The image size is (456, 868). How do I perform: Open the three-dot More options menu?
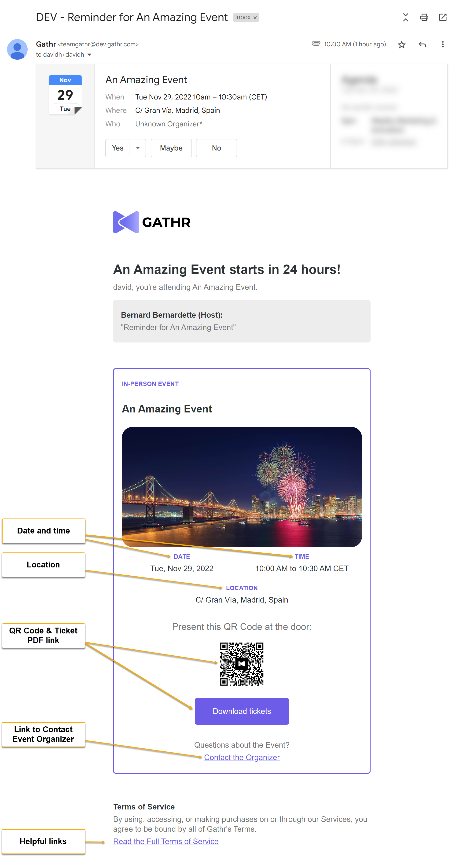click(442, 44)
